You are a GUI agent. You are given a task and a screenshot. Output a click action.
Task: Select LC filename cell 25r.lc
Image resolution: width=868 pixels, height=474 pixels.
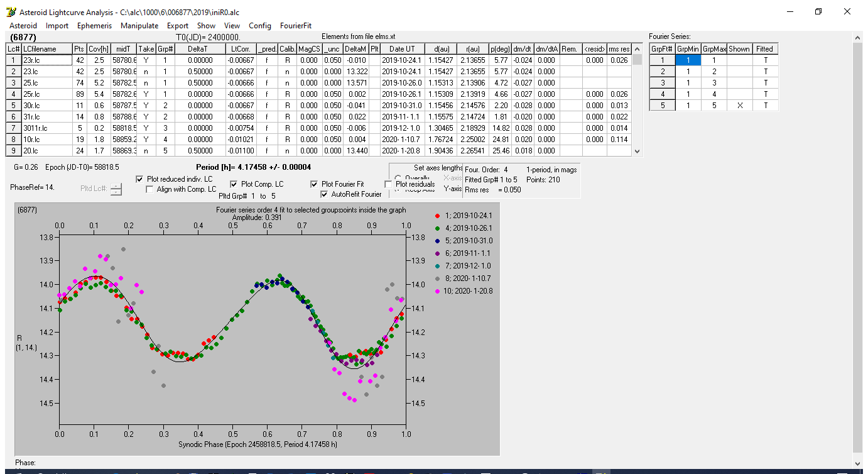pos(46,94)
